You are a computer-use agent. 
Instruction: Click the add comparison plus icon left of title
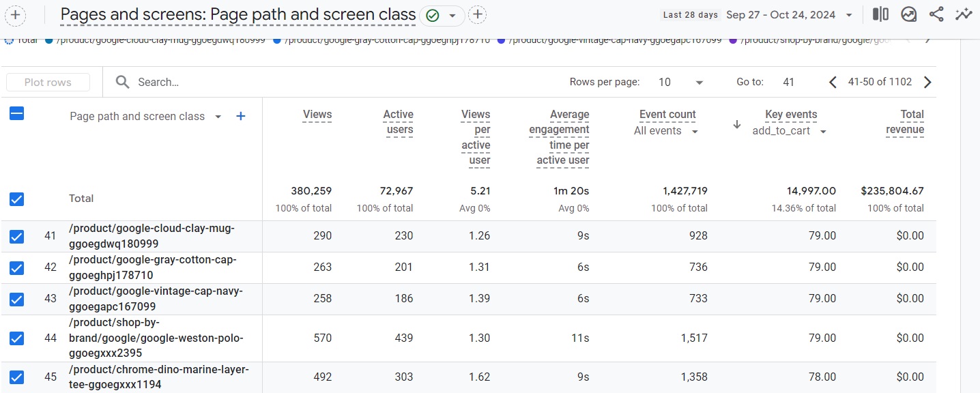pos(15,15)
